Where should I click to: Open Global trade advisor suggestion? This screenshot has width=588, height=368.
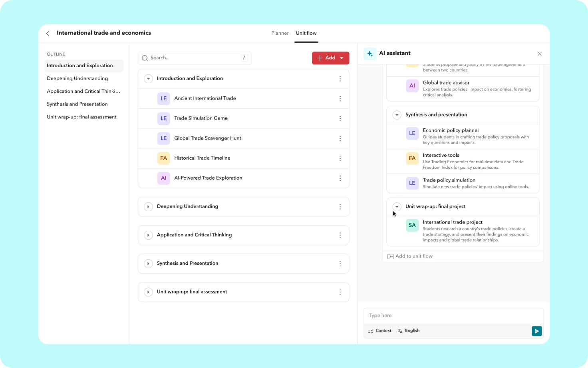[x=463, y=89]
